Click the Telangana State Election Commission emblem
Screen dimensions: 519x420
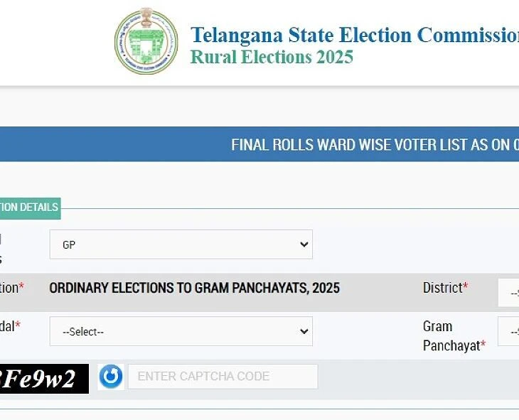point(146,43)
